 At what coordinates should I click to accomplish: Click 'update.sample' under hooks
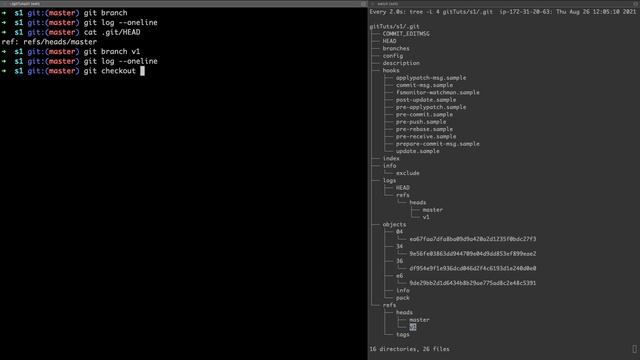tap(418, 151)
